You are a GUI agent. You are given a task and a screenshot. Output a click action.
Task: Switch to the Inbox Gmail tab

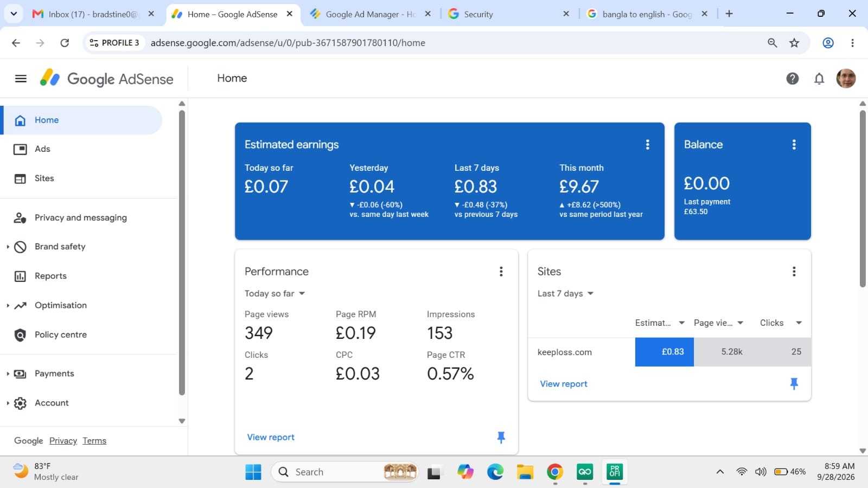pyautogui.click(x=93, y=14)
